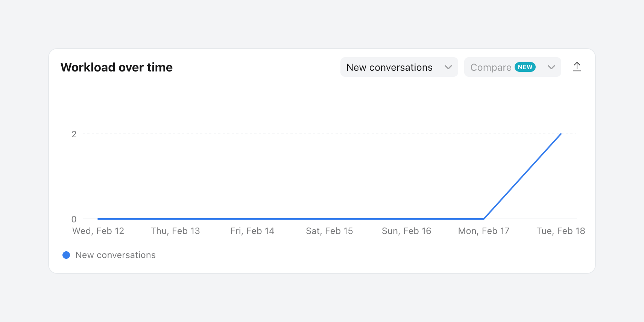Open the New conversations metric selector text
The height and width of the screenshot is (322, 644).
[x=389, y=67]
